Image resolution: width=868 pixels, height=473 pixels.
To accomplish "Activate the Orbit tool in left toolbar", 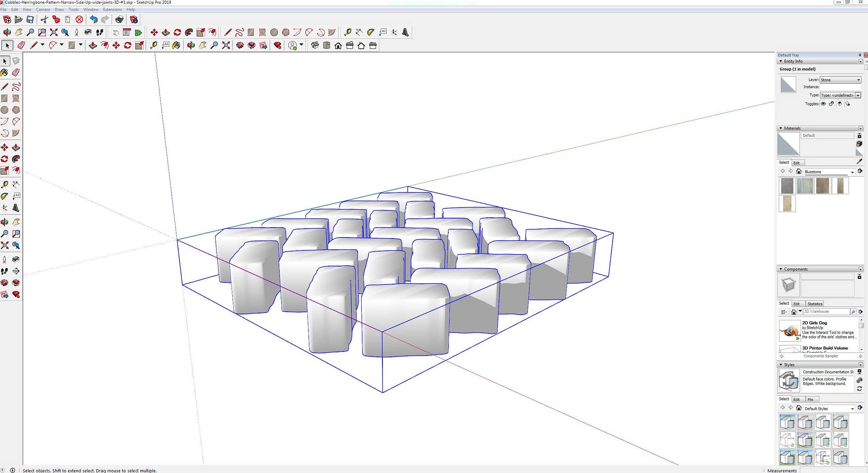I will pyautogui.click(x=5, y=222).
